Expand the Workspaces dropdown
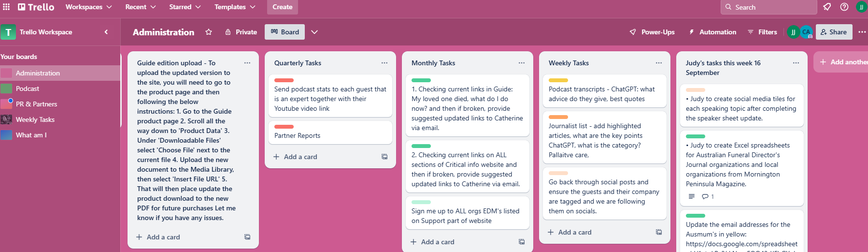The height and width of the screenshot is (252, 868). (x=88, y=7)
